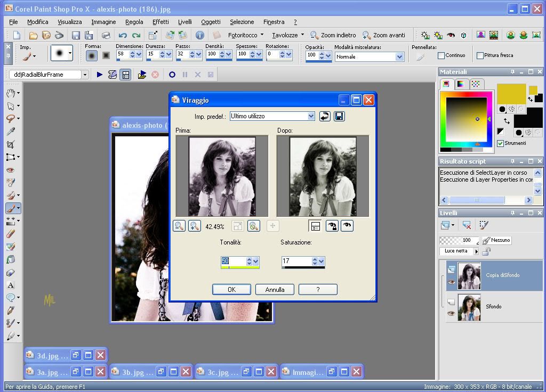Open script name ddjRadialBlurFrame dropdown
546x392 pixels.
(x=85, y=75)
